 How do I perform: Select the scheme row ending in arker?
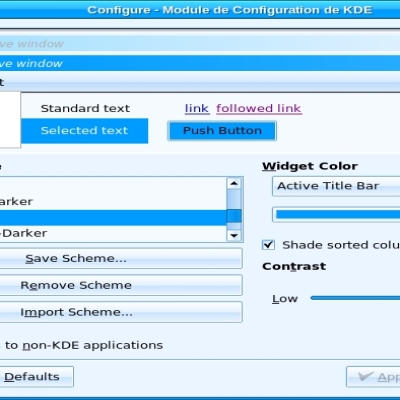click(x=113, y=201)
